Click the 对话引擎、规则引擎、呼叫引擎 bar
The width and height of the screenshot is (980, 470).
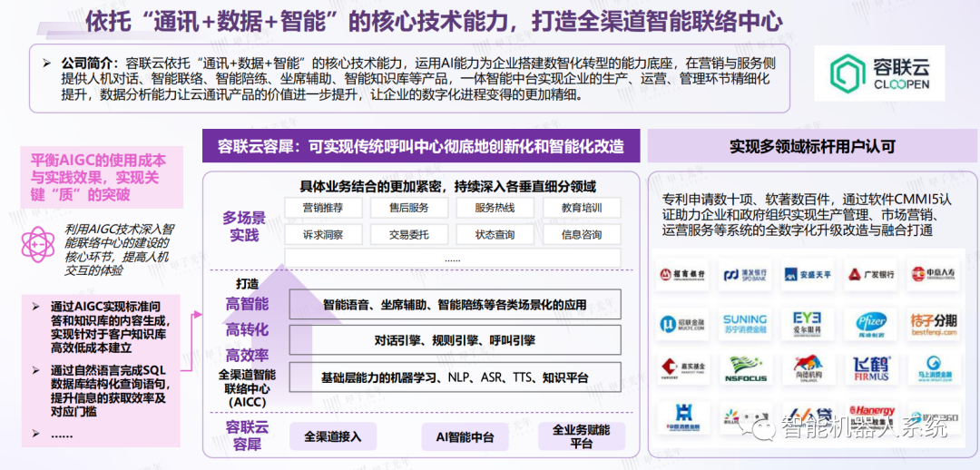(455, 340)
